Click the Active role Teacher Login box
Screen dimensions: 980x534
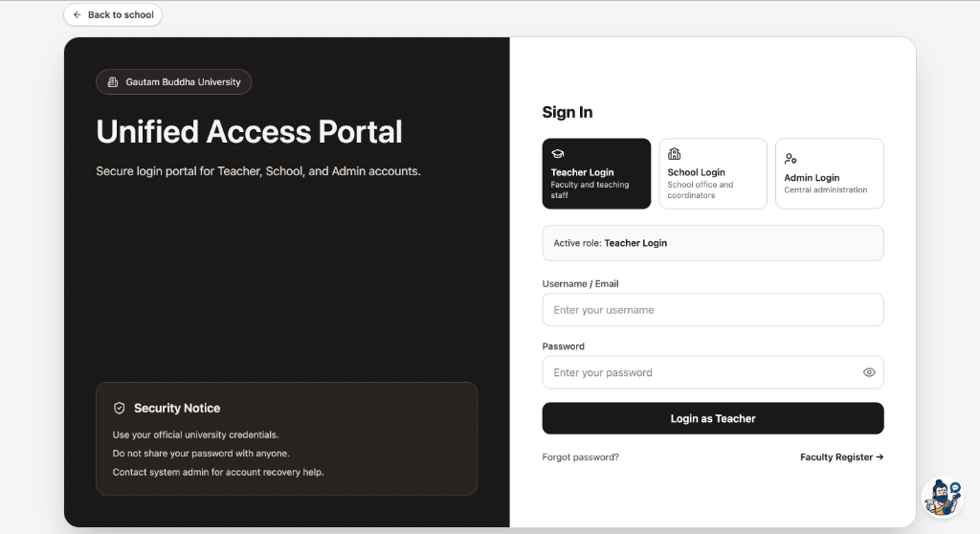(713, 243)
